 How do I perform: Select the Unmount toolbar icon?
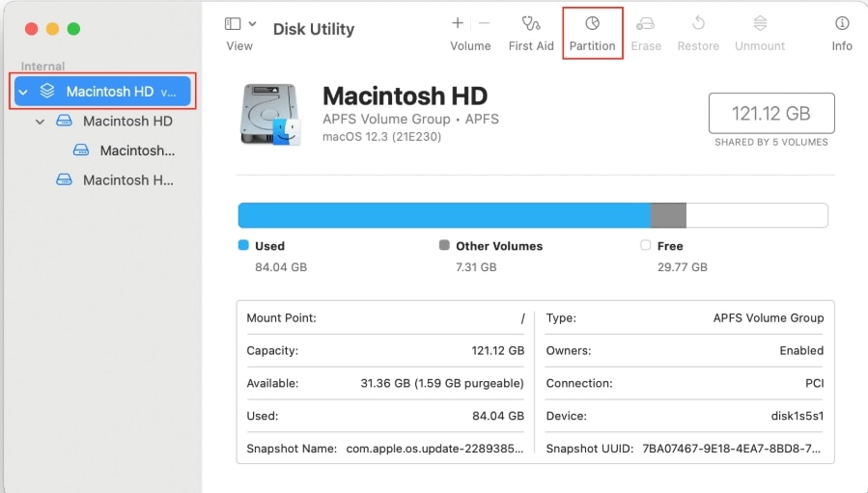click(x=760, y=23)
